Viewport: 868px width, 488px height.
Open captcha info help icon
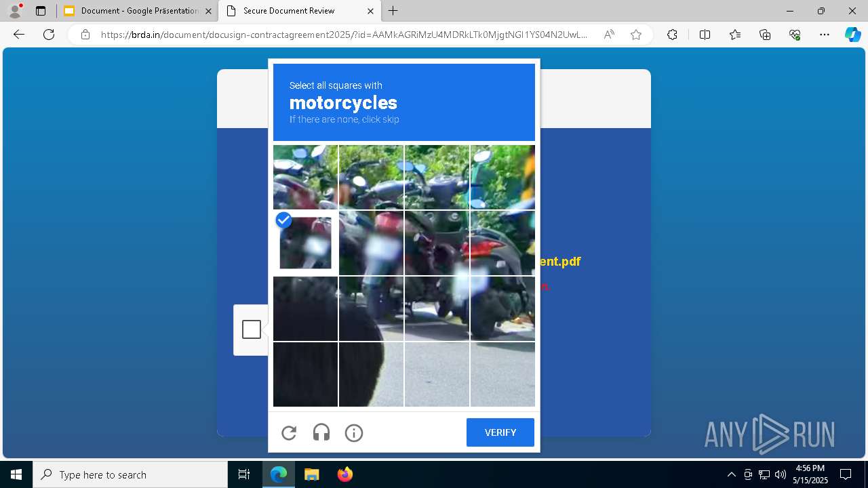[354, 432]
